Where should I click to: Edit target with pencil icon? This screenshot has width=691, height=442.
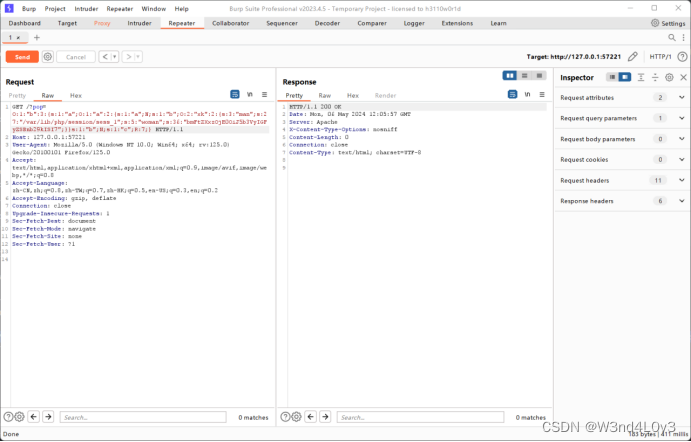coord(632,56)
